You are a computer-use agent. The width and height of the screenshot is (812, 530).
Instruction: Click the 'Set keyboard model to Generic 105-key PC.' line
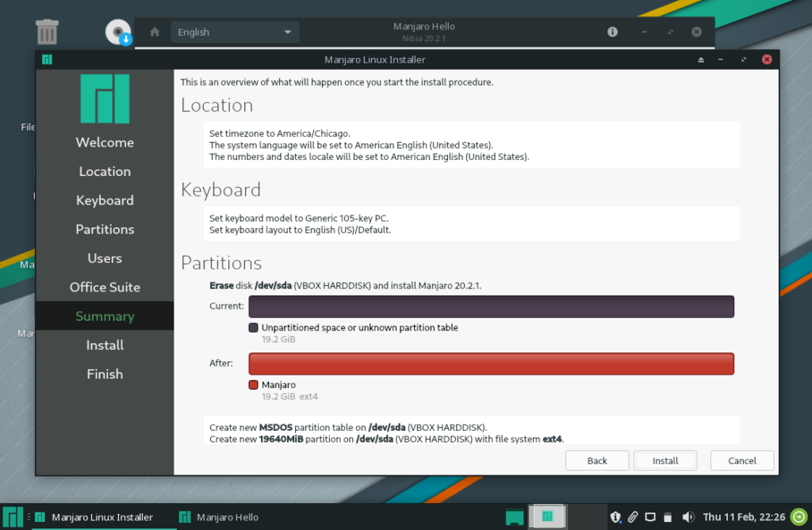click(x=299, y=218)
